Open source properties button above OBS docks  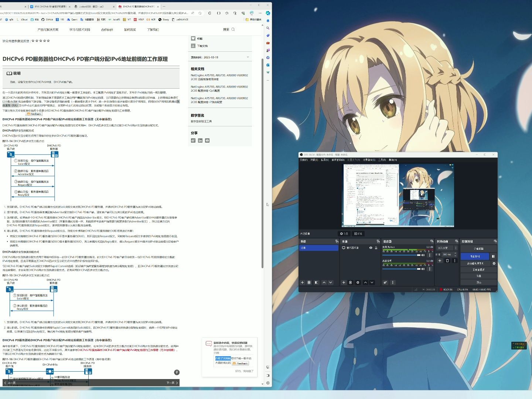(344, 233)
